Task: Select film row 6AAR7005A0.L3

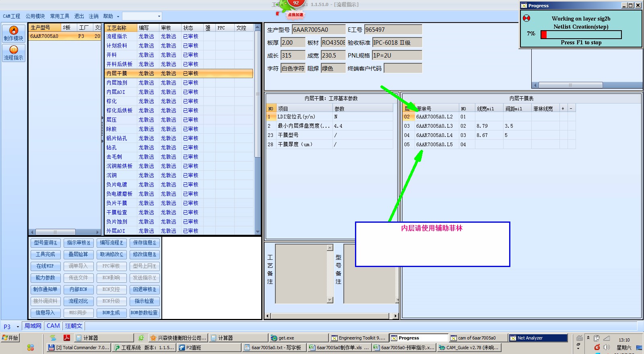Action: [x=489, y=126]
